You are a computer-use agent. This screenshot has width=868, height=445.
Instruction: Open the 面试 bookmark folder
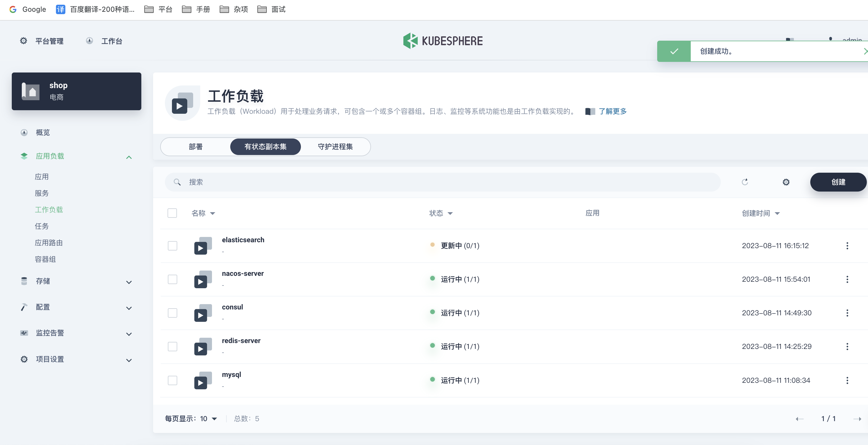click(x=271, y=9)
